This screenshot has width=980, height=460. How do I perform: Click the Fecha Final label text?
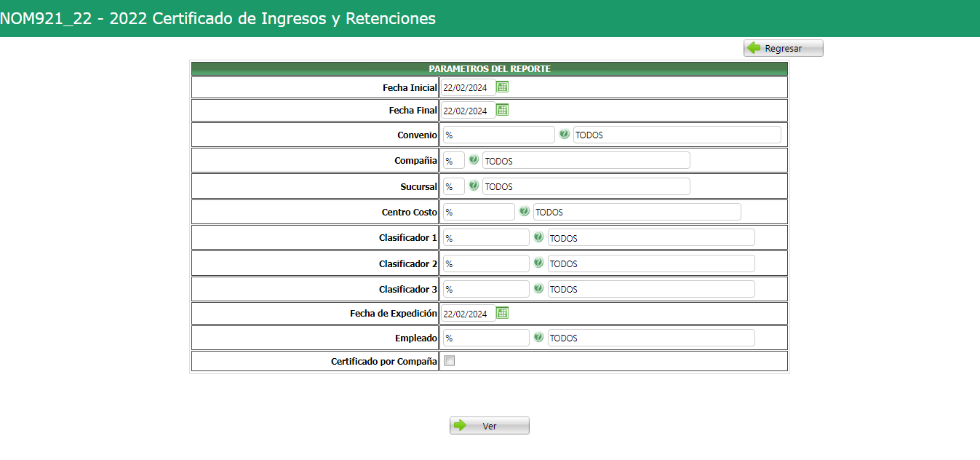pyautogui.click(x=413, y=111)
